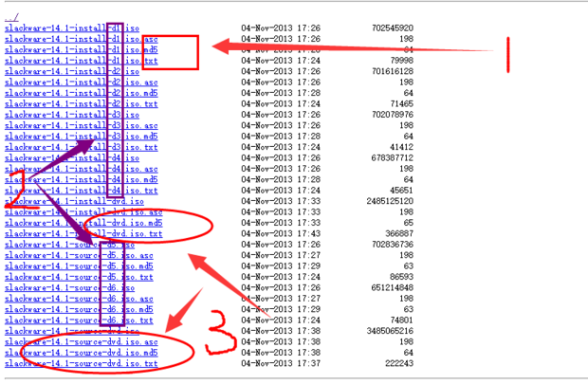This screenshot has height=384, width=588.
Task: Open slackware-14.1-install-d2.iso.asc link
Action: (x=82, y=82)
